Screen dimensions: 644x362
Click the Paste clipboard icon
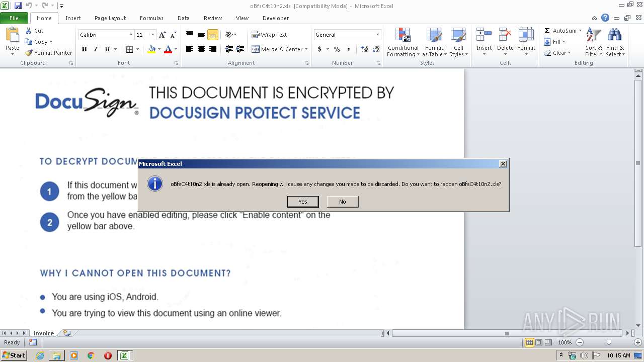(12, 35)
